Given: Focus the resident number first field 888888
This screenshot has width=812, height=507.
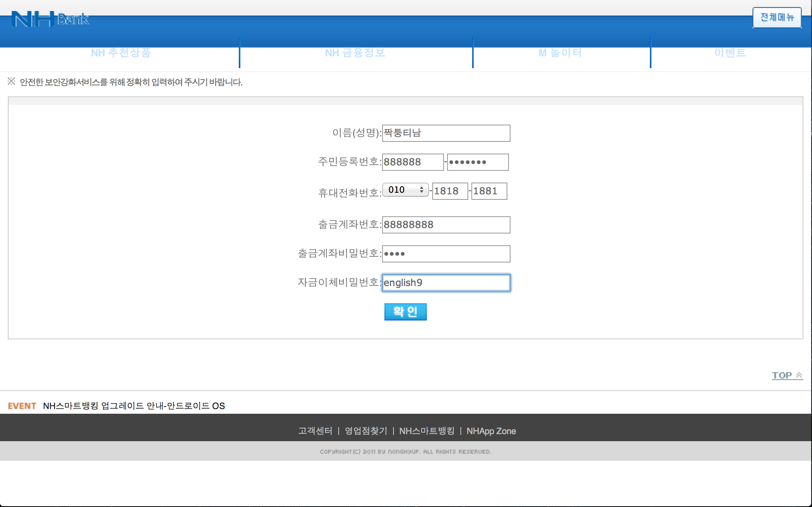Looking at the screenshot, I should (413, 162).
